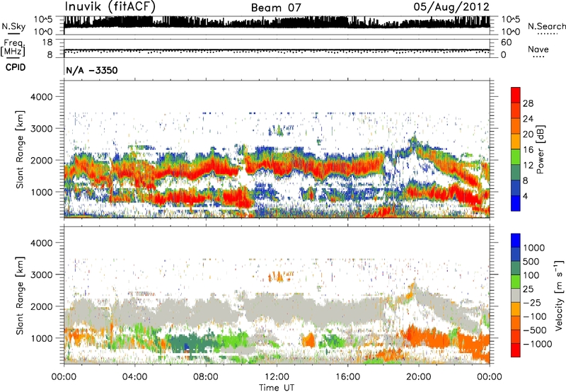Click the "N.Search" legend label
The width and height of the screenshot is (566, 392).
tap(546, 26)
